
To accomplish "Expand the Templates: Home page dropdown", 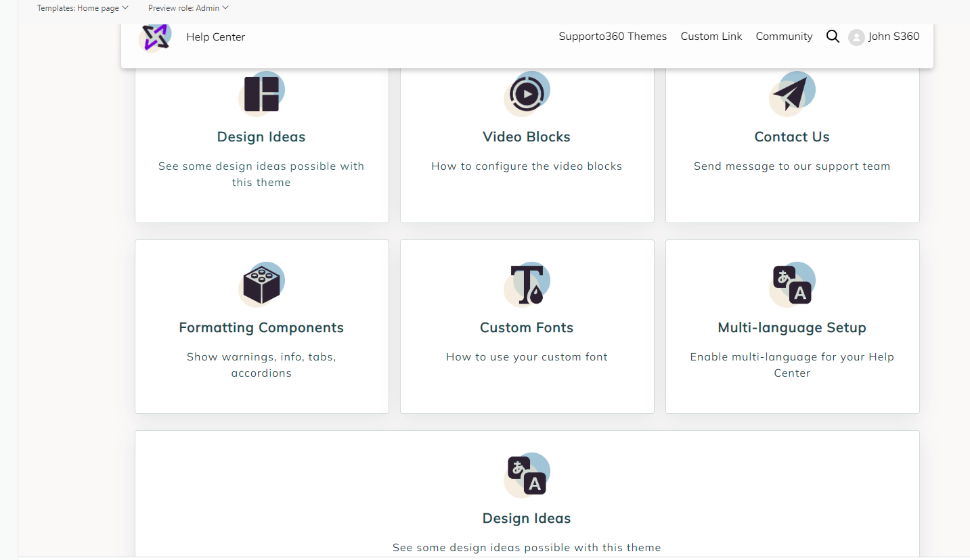I will [83, 8].
